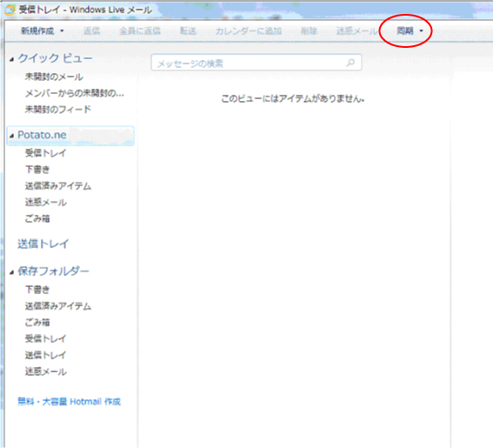Viewport: 493px width, 448px height.
Task: Open ごみ箱 under Potato.ne
Action: point(37,218)
